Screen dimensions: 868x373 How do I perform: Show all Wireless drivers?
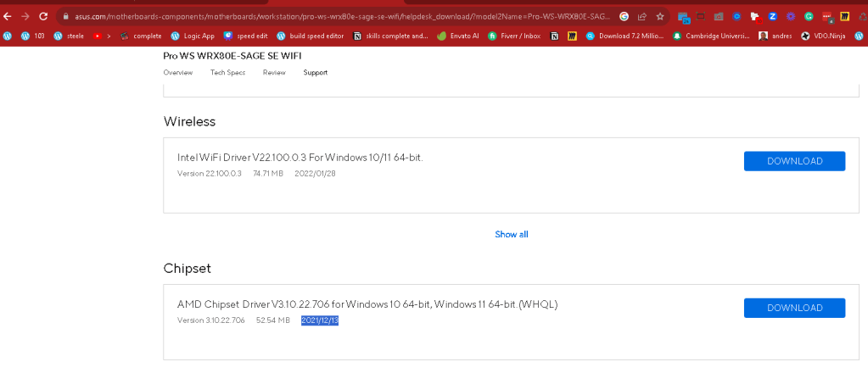[x=512, y=234]
